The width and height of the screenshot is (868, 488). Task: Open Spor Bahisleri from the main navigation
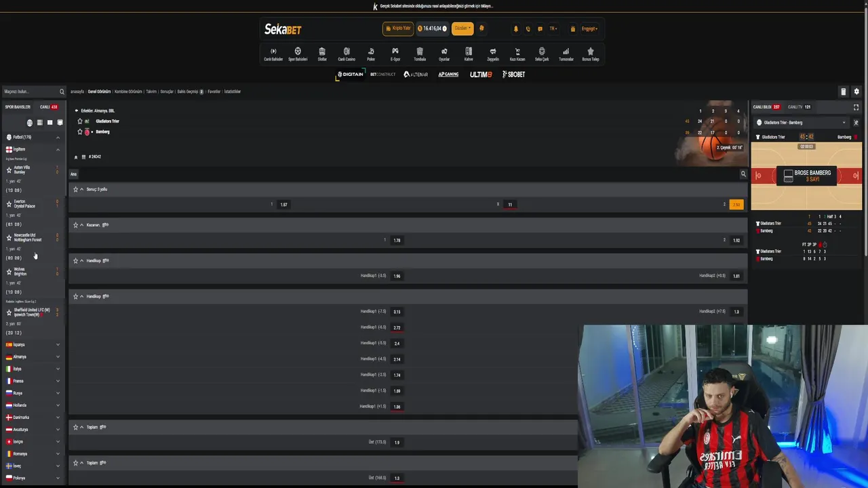[298, 54]
